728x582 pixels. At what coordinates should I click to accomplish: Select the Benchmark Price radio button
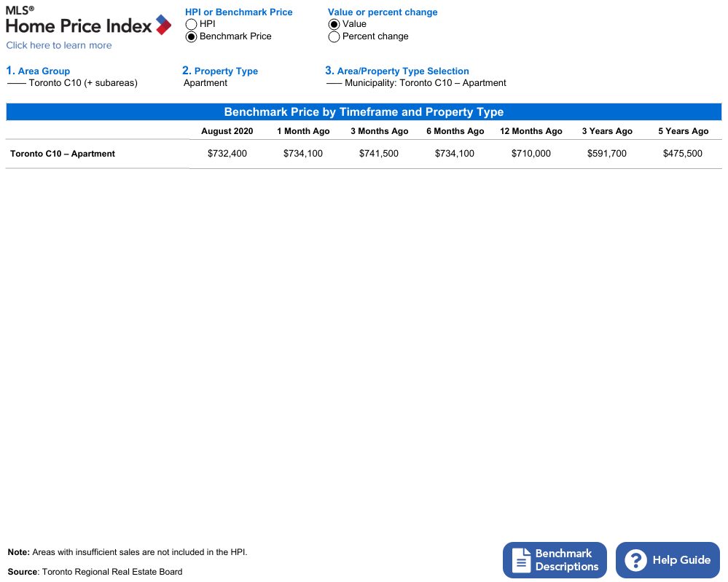coord(192,36)
